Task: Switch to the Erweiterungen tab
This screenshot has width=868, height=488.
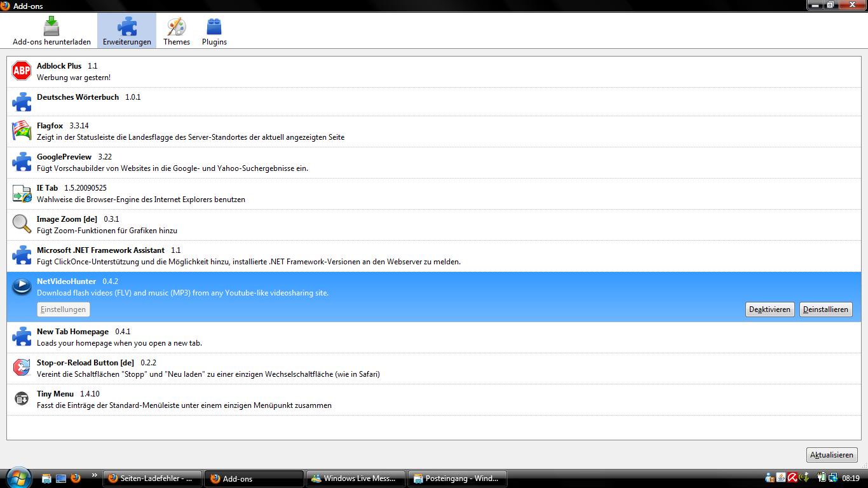Action: point(126,31)
